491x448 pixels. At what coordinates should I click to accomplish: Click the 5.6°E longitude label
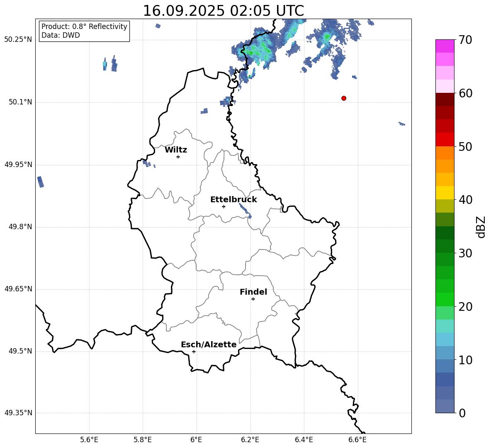click(x=89, y=440)
